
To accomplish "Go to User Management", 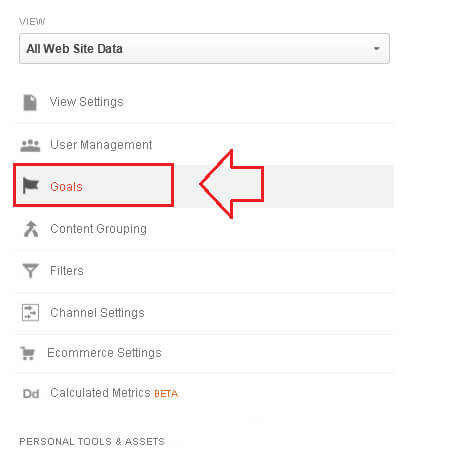I will [x=101, y=145].
